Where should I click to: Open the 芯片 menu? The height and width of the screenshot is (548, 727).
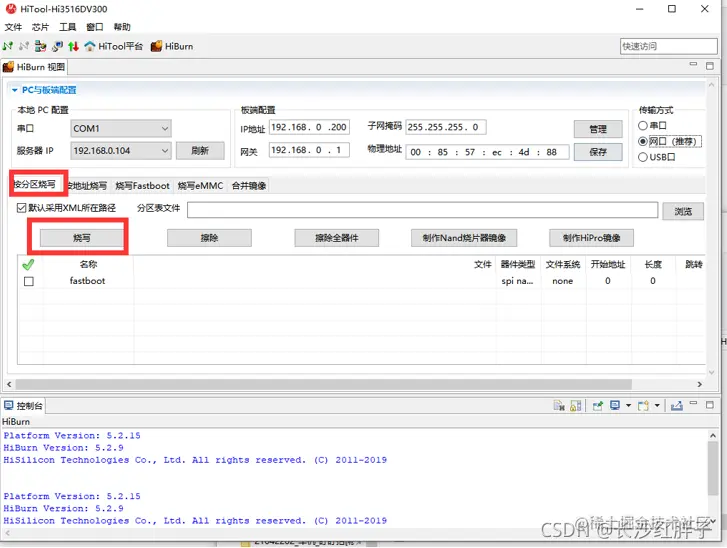[x=40, y=27]
